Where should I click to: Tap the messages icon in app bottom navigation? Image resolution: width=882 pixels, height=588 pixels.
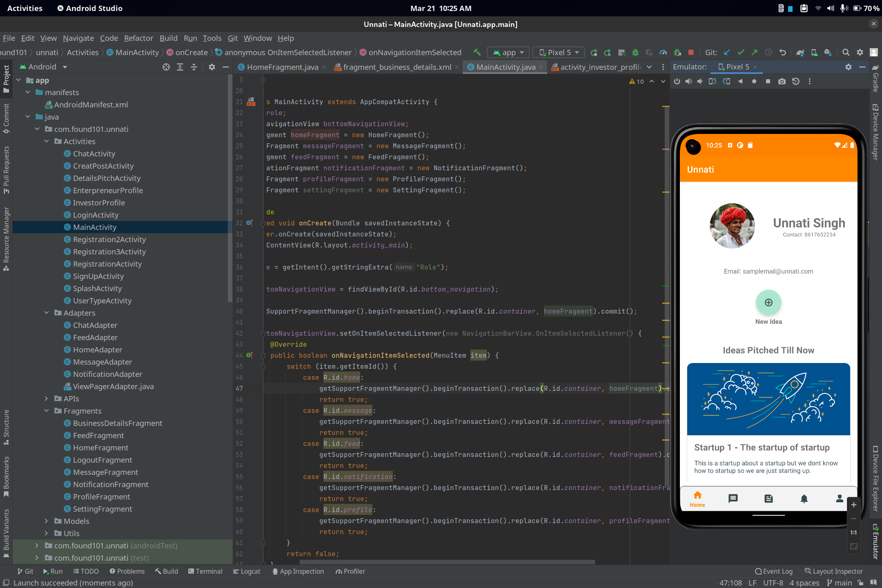pyautogui.click(x=733, y=498)
